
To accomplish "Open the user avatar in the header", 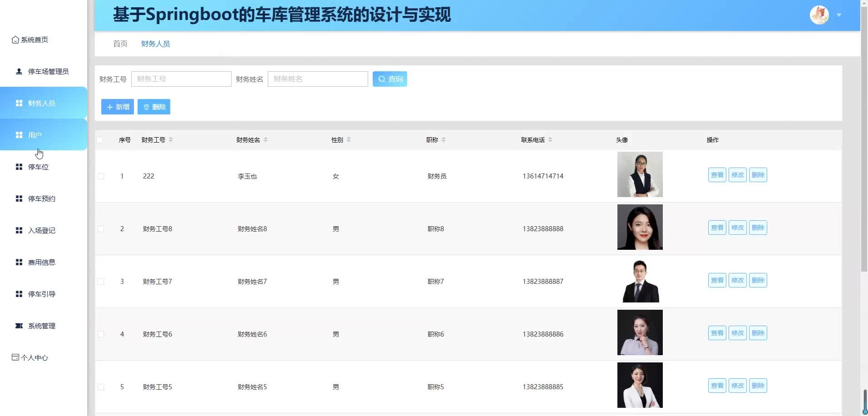I will 819,15.
